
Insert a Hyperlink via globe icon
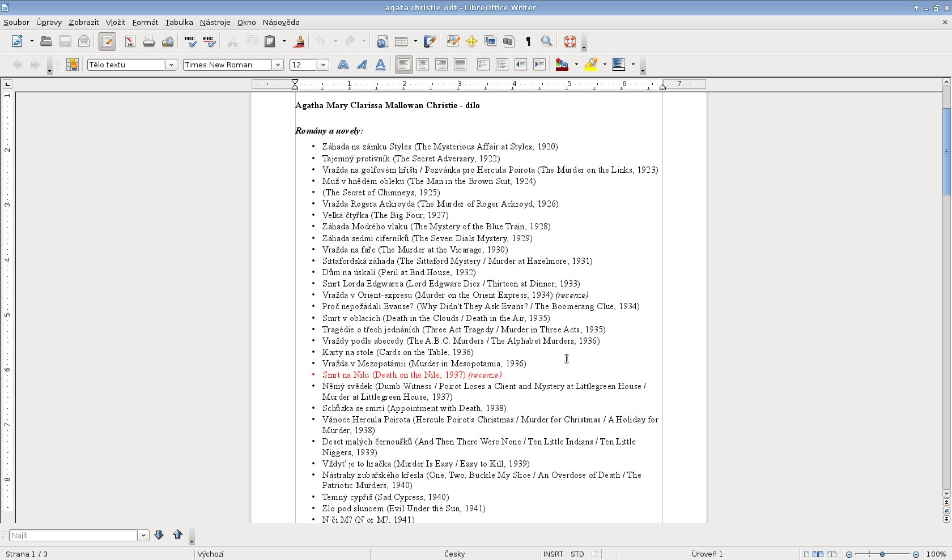click(382, 41)
